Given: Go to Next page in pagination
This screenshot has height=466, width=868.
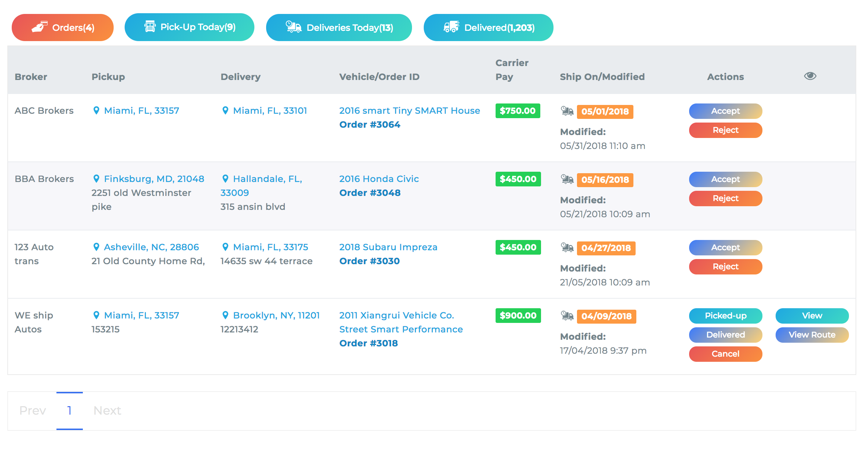Looking at the screenshot, I should (107, 411).
